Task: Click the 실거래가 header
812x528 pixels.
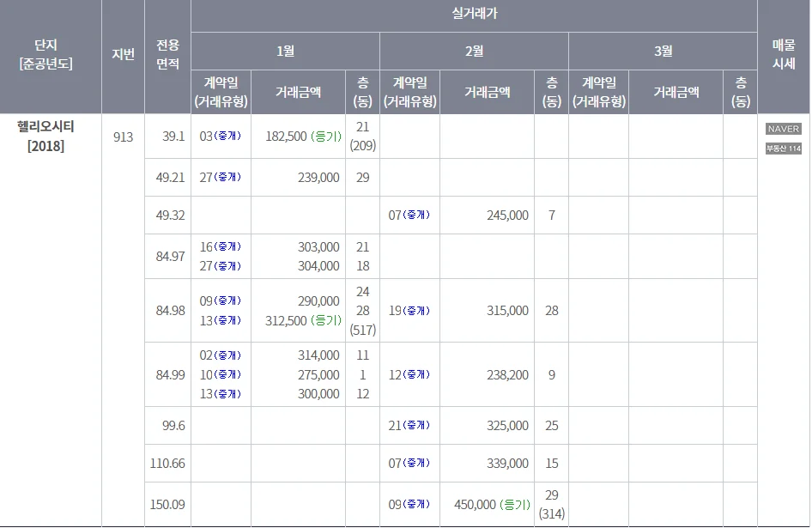Action: pyautogui.click(x=475, y=14)
